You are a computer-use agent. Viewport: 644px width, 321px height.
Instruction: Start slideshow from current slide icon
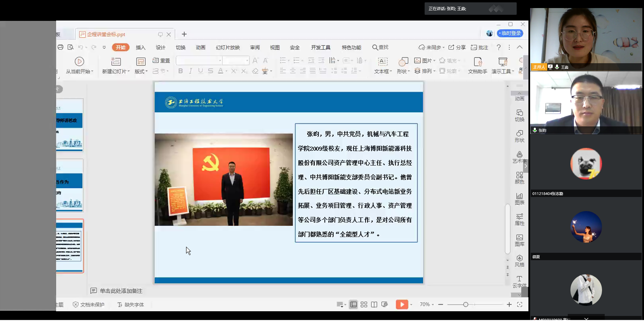79,62
